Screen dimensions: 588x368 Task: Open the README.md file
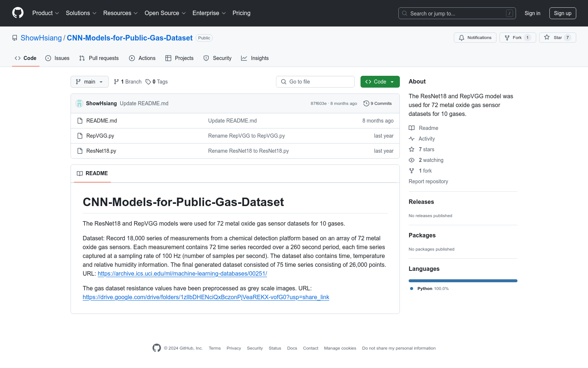[102, 121]
